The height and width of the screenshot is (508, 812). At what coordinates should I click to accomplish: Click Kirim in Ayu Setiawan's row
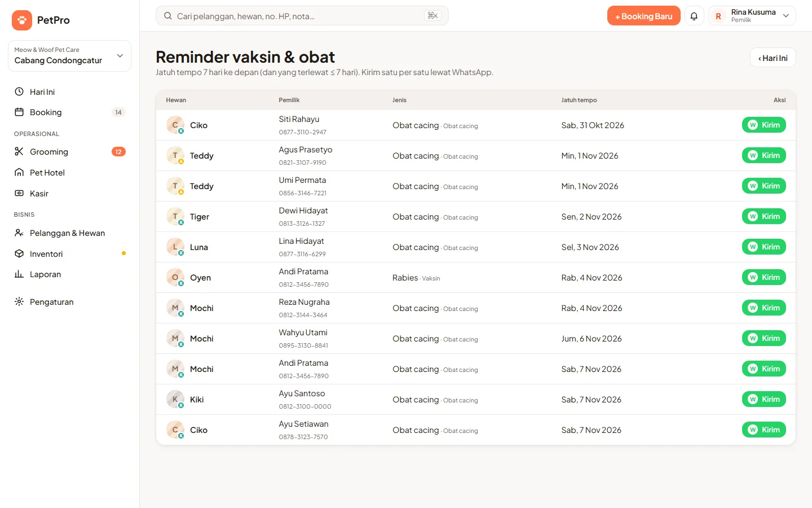pyautogui.click(x=764, y=430)
